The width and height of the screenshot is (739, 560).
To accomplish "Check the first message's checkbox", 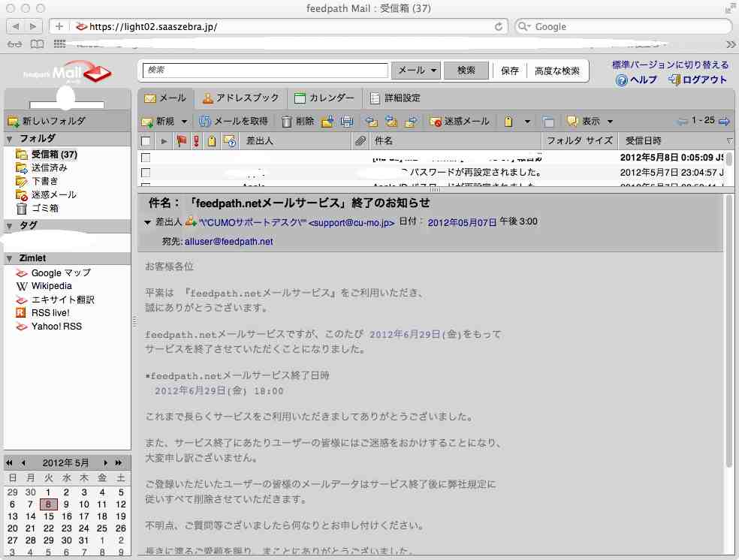I will (146, 158).
